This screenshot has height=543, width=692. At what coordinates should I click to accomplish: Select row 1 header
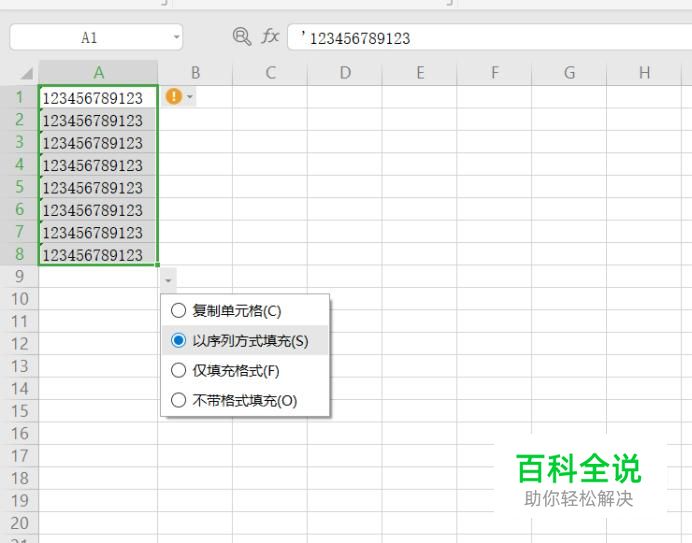click(x=19, y=97)
